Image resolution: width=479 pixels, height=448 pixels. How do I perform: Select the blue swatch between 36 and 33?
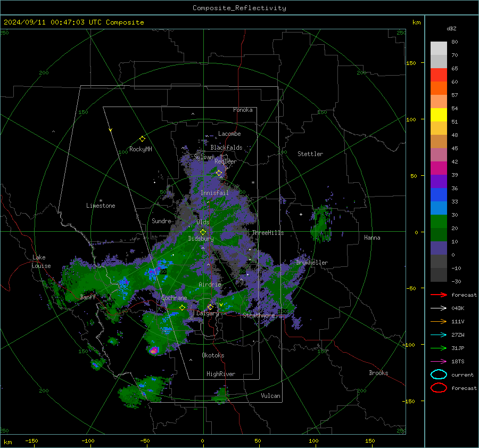tap(439, 195)
